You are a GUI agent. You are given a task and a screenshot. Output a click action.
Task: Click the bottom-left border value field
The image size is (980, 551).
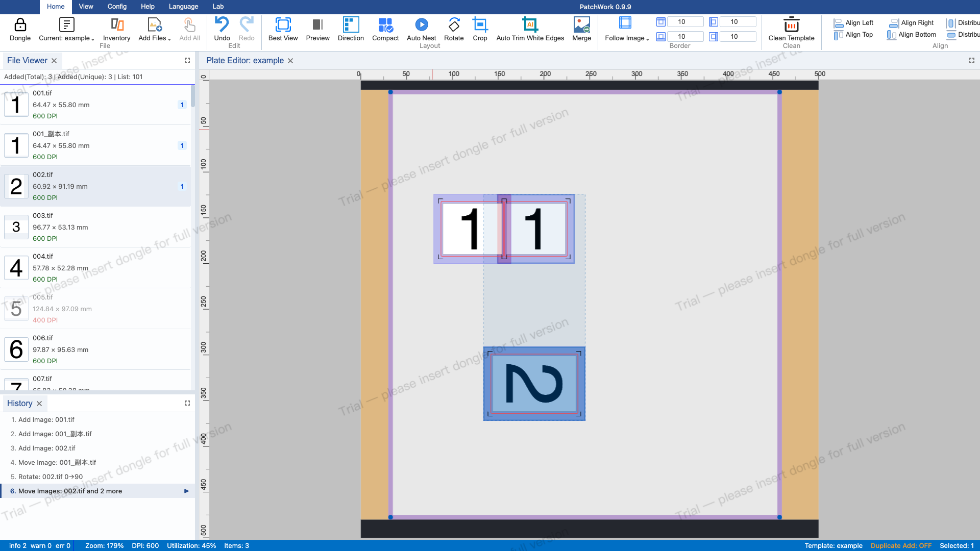(x=685, y=37)
